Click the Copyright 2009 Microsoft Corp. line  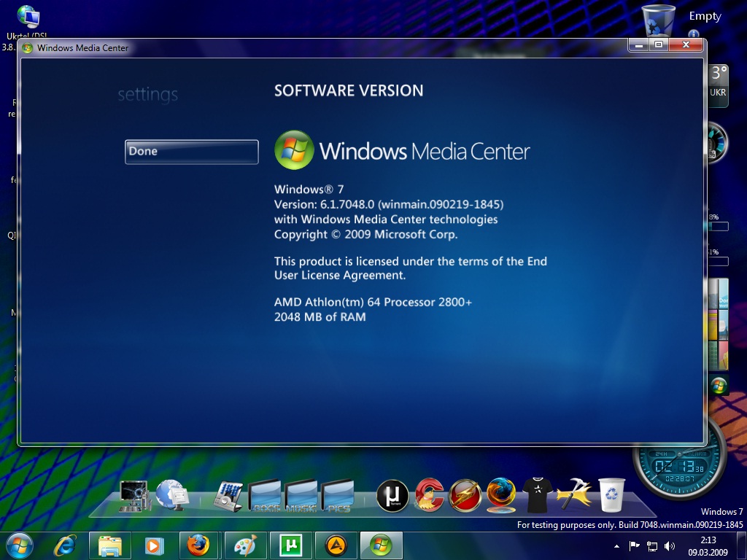[x=366, y=234]
